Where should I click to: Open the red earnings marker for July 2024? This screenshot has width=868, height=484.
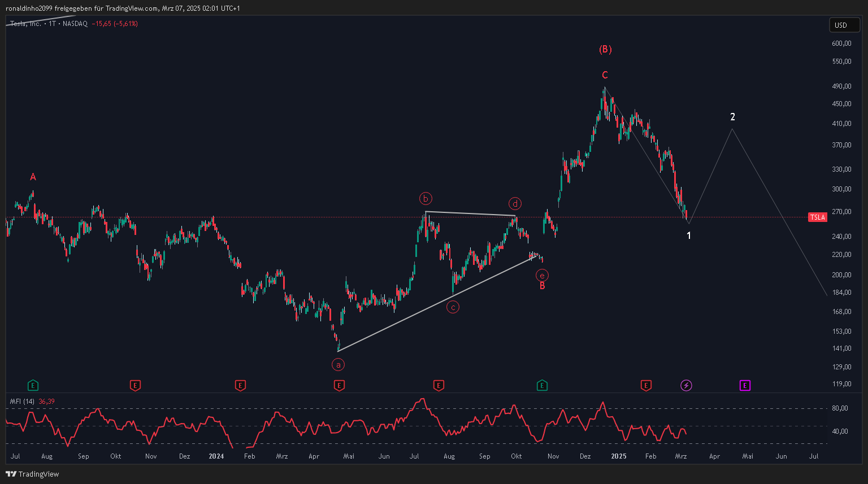point(439,386)
